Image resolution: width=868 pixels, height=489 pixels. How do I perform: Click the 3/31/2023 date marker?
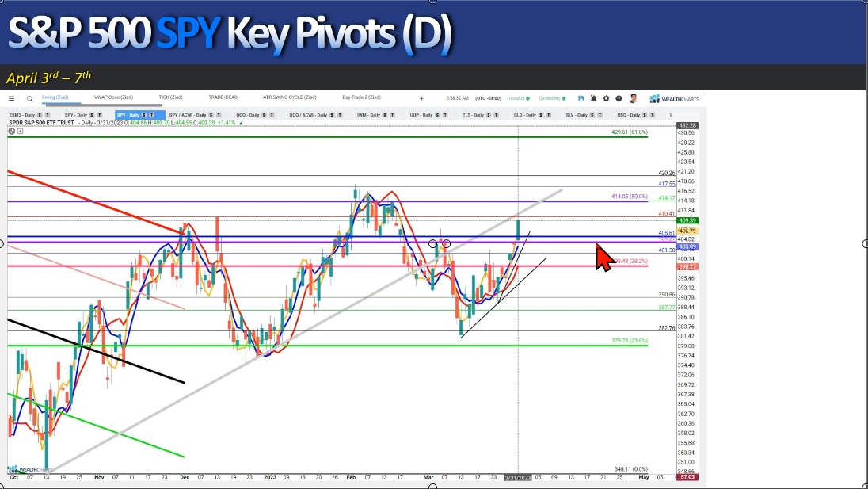(x=518, y=477)
